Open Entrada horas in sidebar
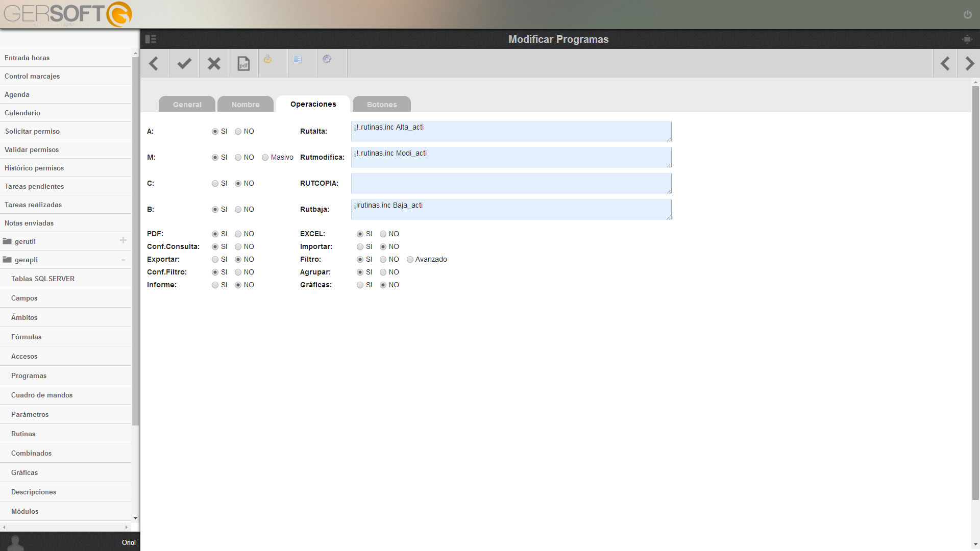This screenshot has width=980, height=551. click(x=66, y=58)
